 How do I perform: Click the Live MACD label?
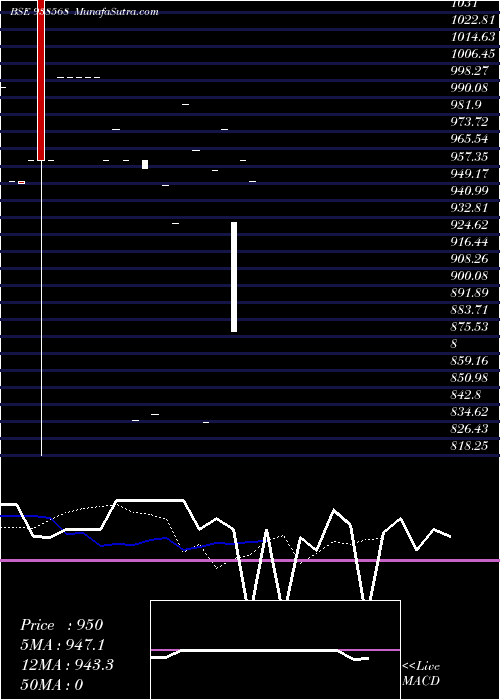[x=421, y=674]
